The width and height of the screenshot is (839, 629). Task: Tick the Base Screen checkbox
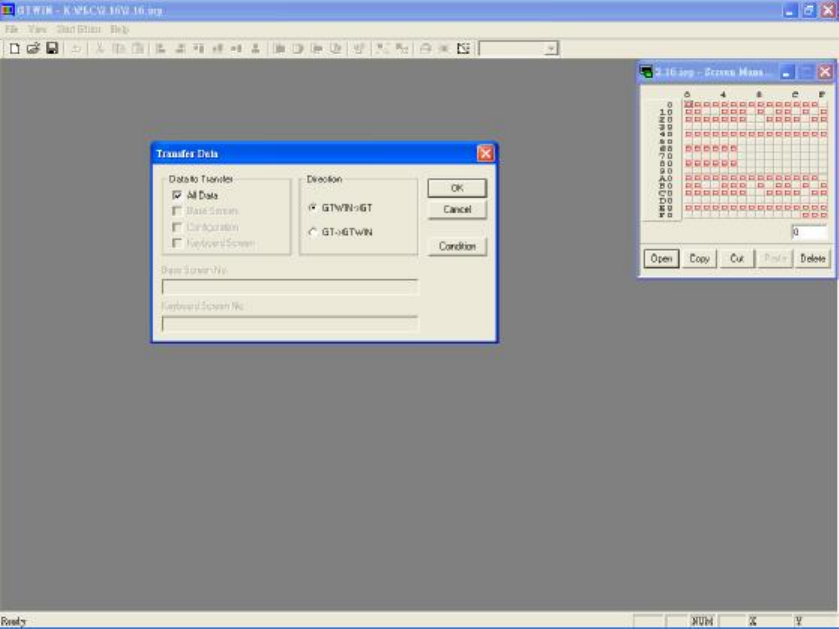point(177,211)
